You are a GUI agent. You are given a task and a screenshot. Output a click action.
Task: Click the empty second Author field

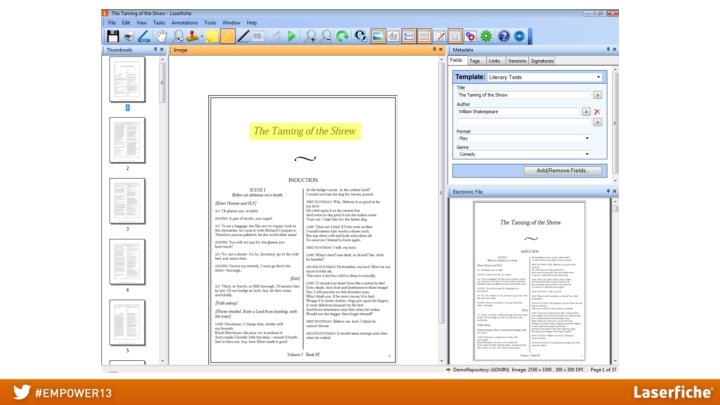click(x=523, y=122)
